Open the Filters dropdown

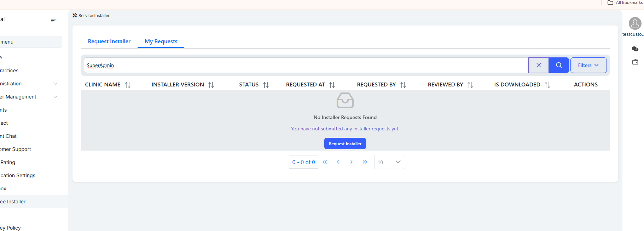pyautogui.click(x=588, y=65)
